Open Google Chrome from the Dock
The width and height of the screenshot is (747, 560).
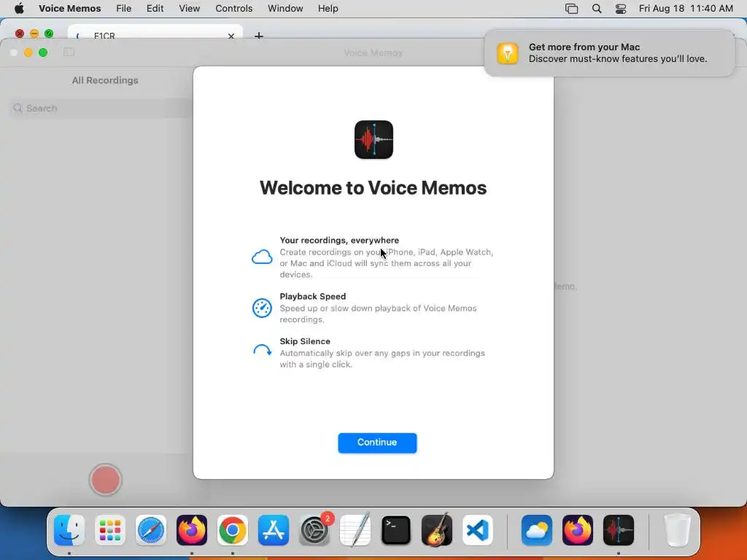[x=233, y=530]
